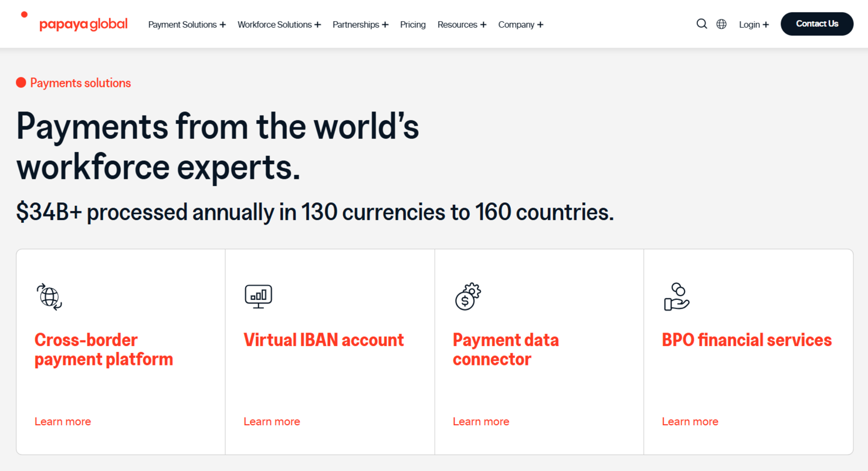Click Learn more for Virtual IBAN account
Image resolution: width=868 pixels, height=471 pixels.
tap(272, 422)
